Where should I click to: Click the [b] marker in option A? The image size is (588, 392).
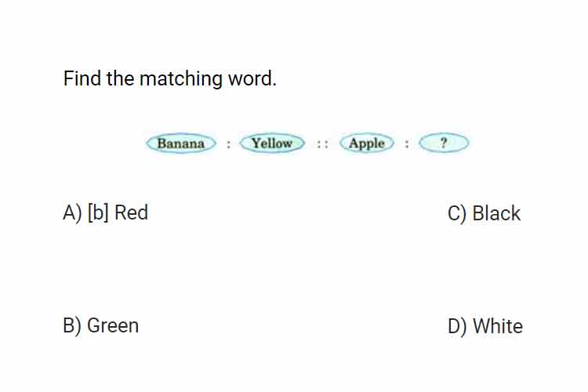click(98, 212)
